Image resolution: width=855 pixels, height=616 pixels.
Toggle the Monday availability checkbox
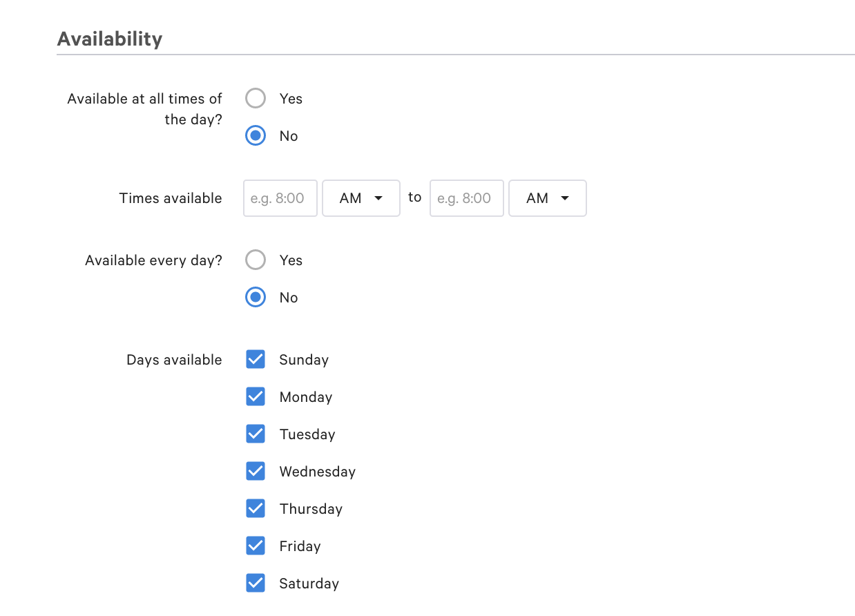256,396
